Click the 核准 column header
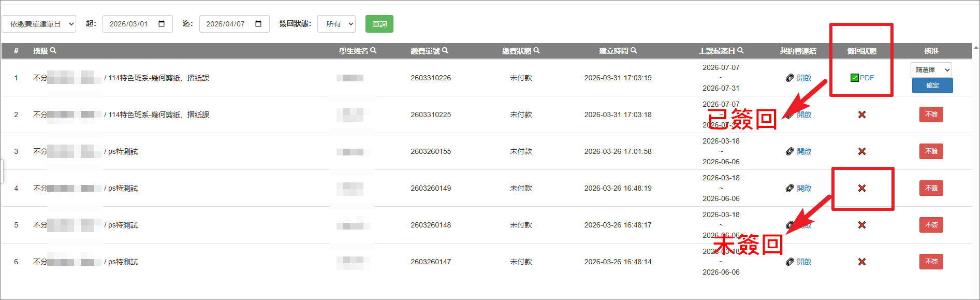This screenshot has width=980, height=300. coord(931,51)
